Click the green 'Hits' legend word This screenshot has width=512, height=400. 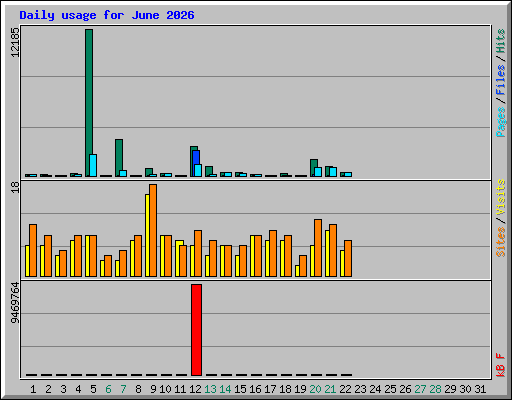[x=500, y=41]
